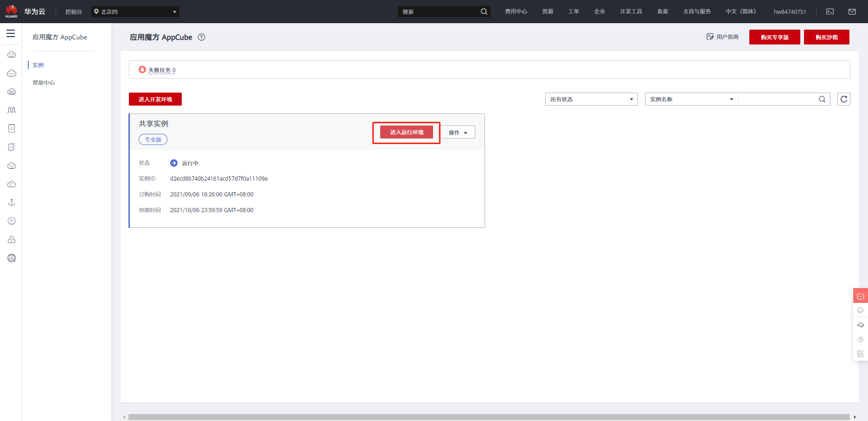Open the 支持与服务 top menu

pos(697,12)
